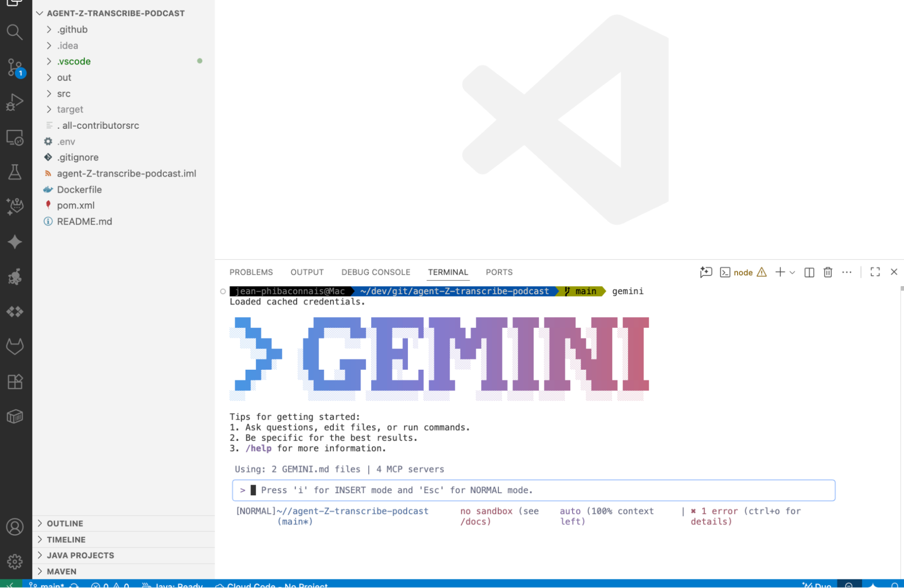Switch to the DEBUG CONSOLE tab
904x588 pixels.
(x=375, y=272)
